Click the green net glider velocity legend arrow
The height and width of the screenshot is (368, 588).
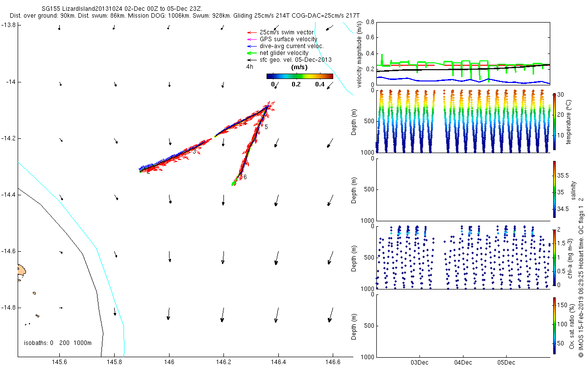point(251,53)
